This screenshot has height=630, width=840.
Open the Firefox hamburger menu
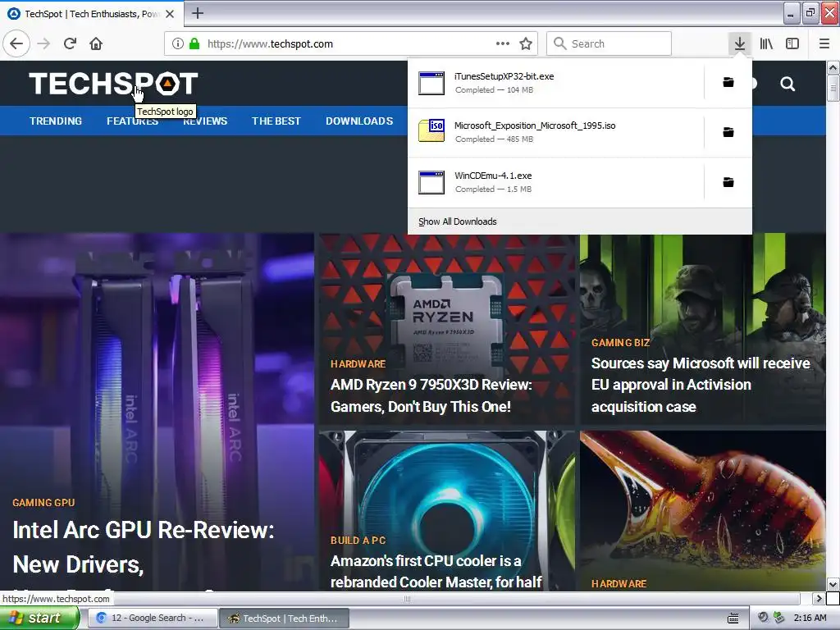point(824,43)
